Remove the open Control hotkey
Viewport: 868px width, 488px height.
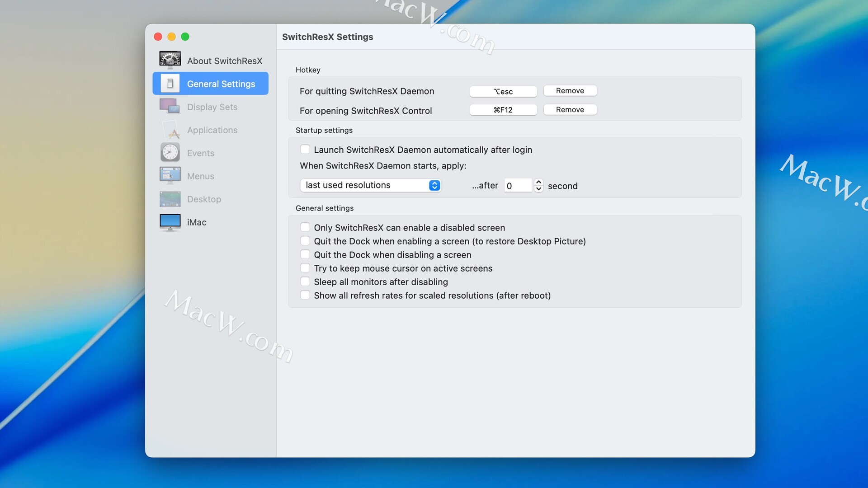(570, 110)
